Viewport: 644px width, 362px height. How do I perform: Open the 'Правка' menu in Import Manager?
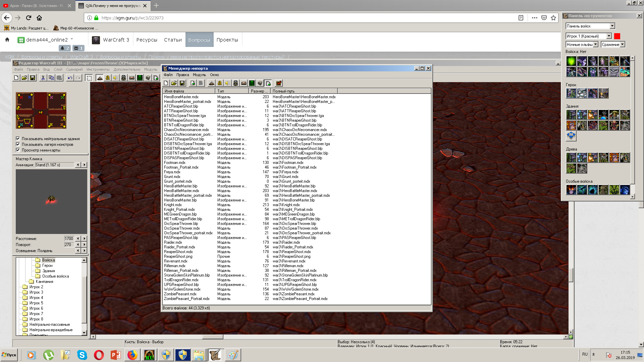[x=182, y=75]
